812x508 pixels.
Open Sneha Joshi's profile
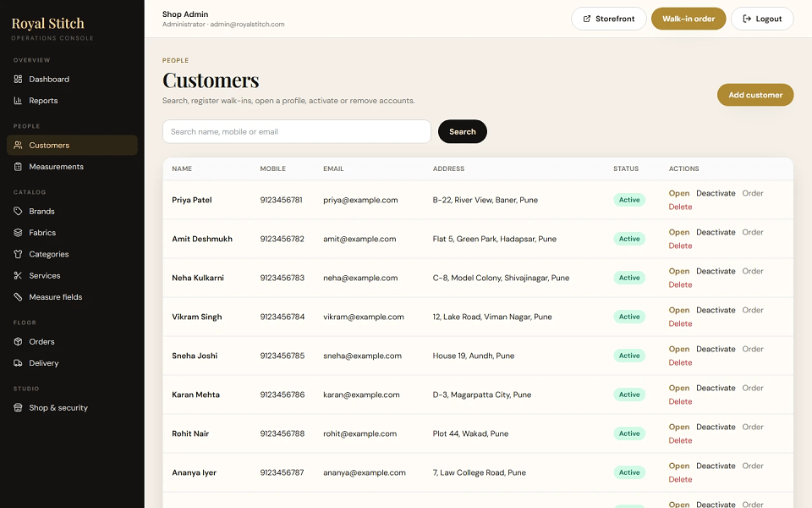(679, 349)
